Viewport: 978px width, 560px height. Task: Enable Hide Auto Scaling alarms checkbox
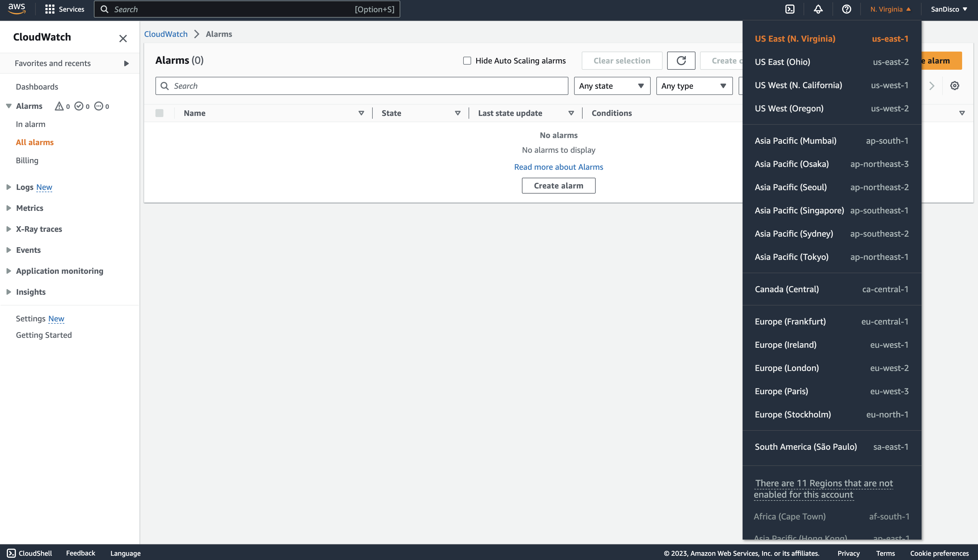(467, 61)
